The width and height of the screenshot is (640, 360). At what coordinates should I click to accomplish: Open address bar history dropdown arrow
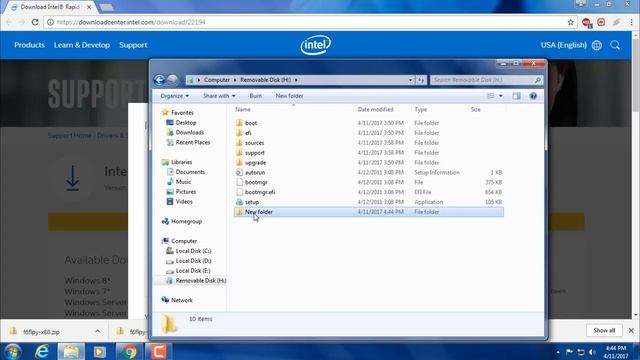click(410, 80)
